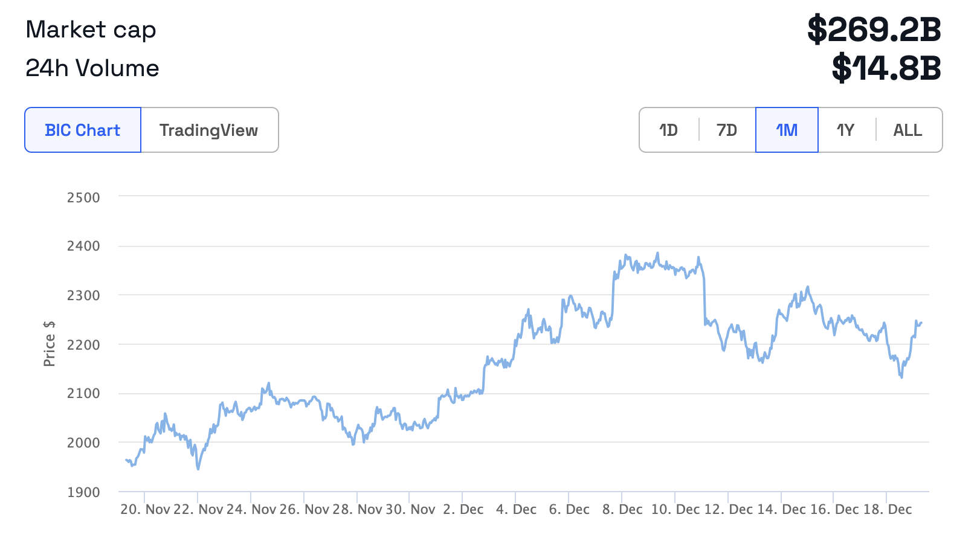
Task: Switch to the BIC Chart tab
Action: pyautogui.click(x=83, y=130)
